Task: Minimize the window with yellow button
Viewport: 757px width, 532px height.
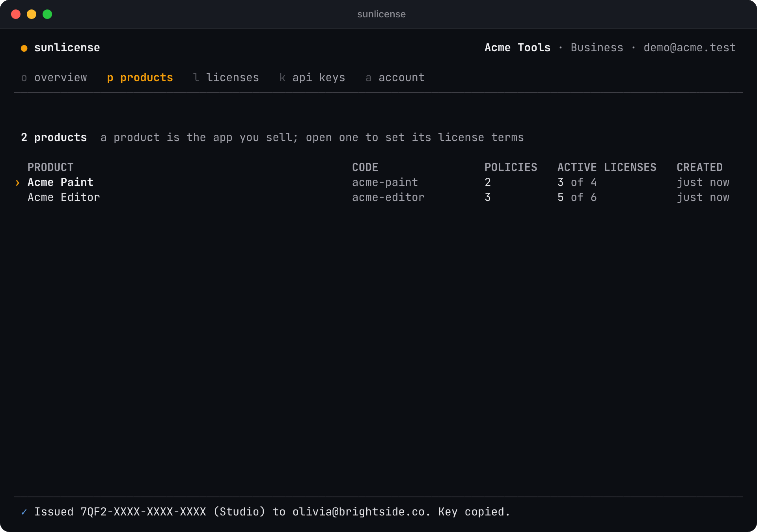Action: 32,14
